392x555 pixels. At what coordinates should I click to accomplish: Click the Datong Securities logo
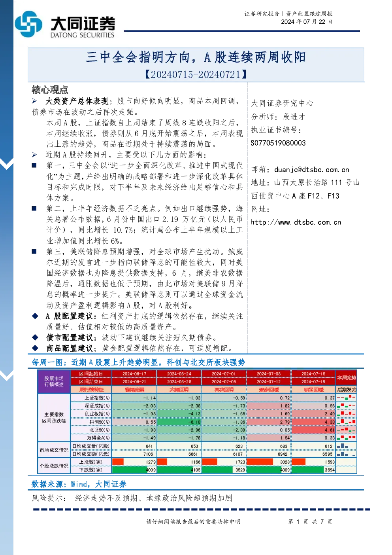tap(65, 25)
